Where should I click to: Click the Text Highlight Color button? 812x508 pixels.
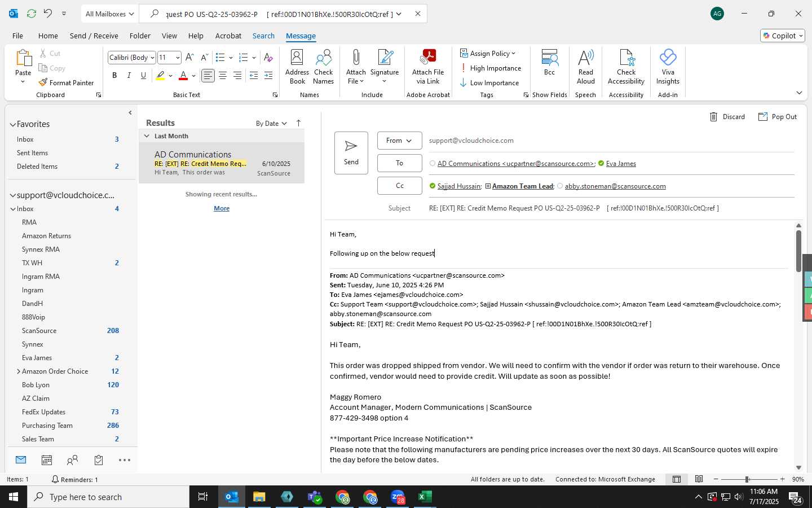click(161, 76)
